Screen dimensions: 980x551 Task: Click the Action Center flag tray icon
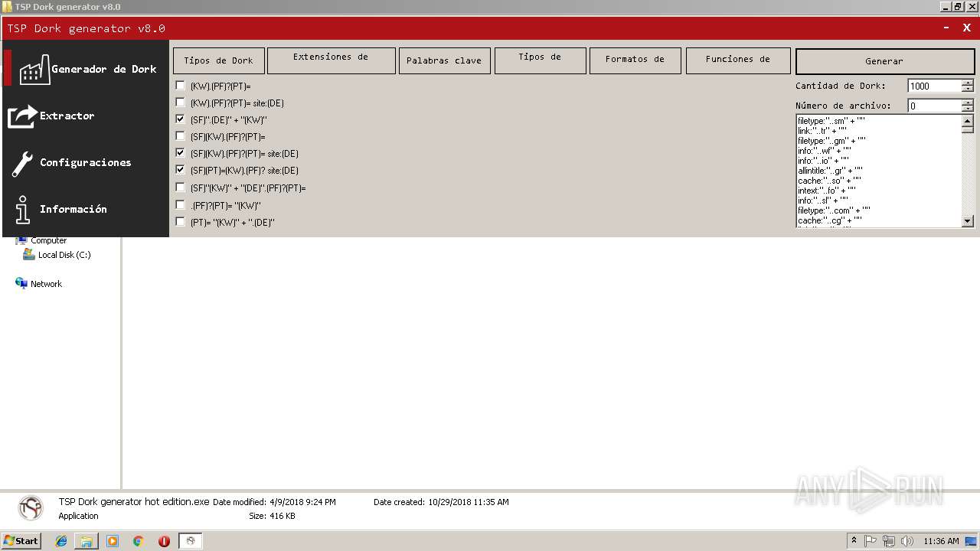(871, 541)
